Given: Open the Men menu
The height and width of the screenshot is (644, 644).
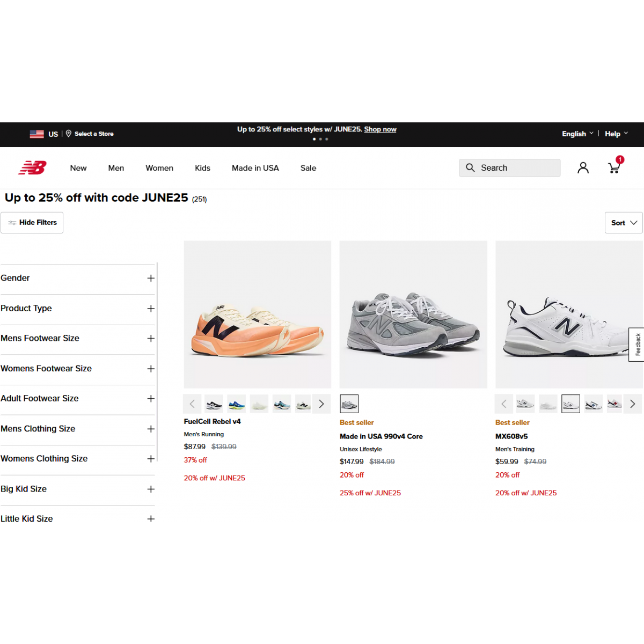Looking at the screenshot, I should (x=116, y=168).
